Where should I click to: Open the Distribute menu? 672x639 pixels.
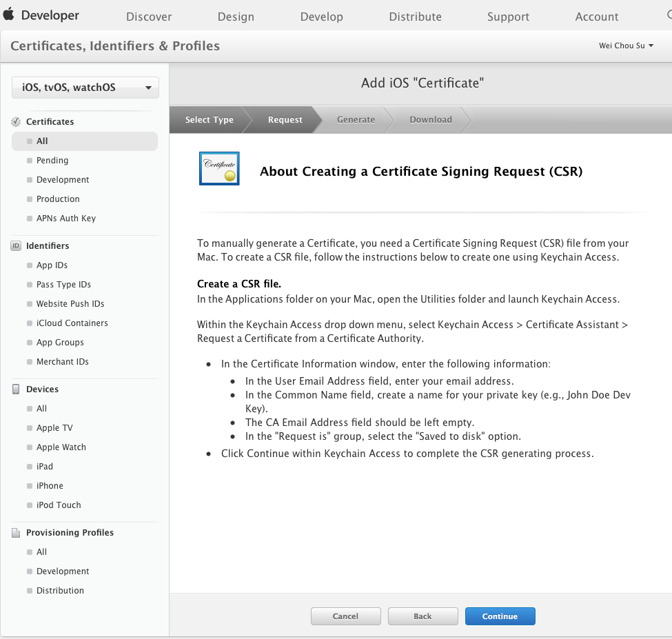tap(415, 17)
